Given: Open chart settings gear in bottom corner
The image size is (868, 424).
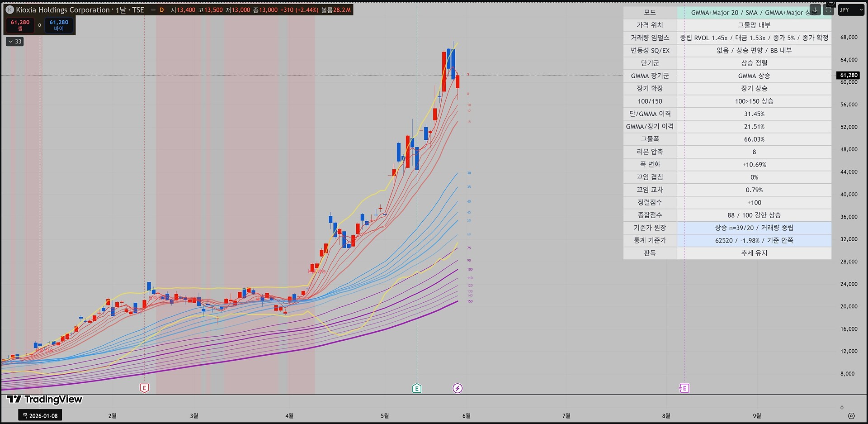Looking at the screenshot, I should pyautogui.click(x=851, y=415).
